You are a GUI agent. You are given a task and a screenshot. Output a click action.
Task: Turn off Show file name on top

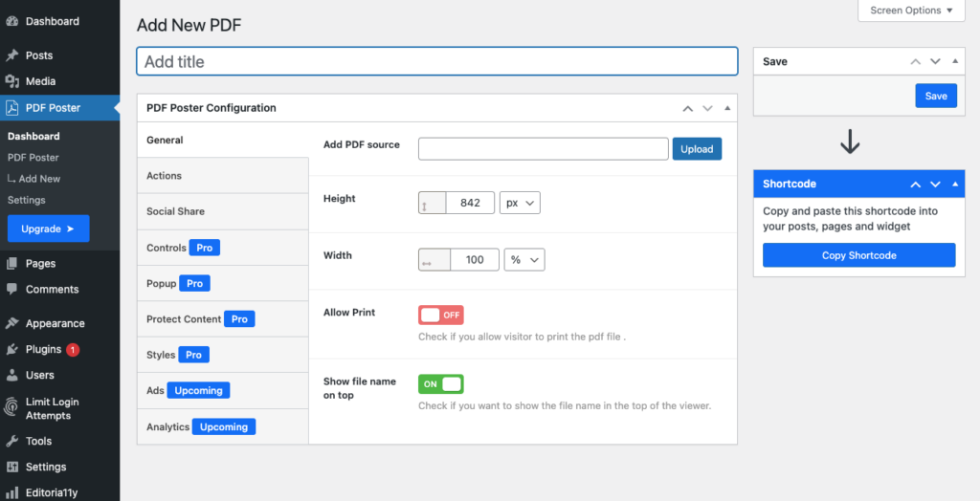[x=440, y=384]
